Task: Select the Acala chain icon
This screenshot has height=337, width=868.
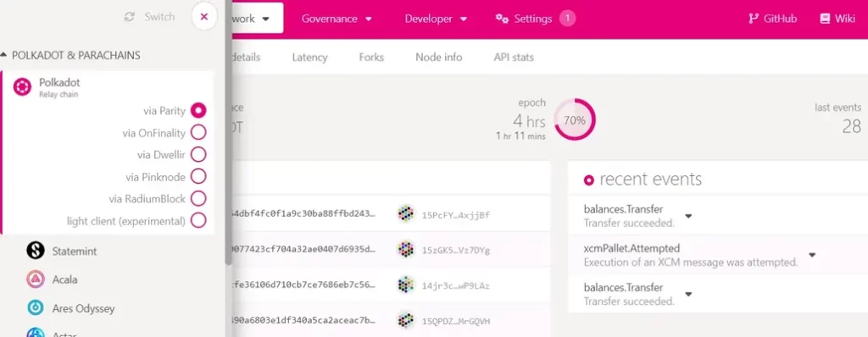Action: (36, 279)
